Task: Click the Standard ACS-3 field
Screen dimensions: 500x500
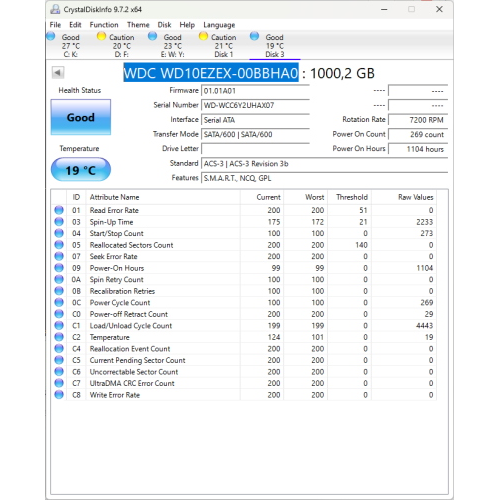Action: point(325,163)
